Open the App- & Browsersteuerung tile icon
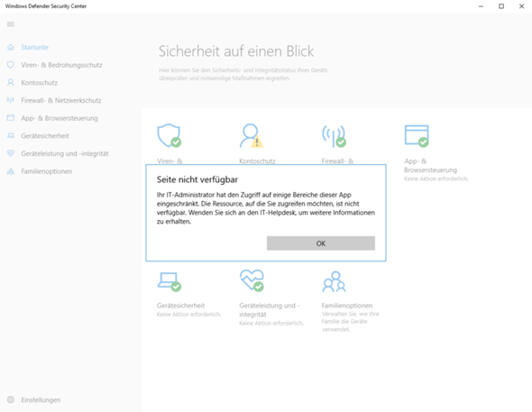Image resolution: width=532 pixels, height=412 pixels. coord(417,135)
